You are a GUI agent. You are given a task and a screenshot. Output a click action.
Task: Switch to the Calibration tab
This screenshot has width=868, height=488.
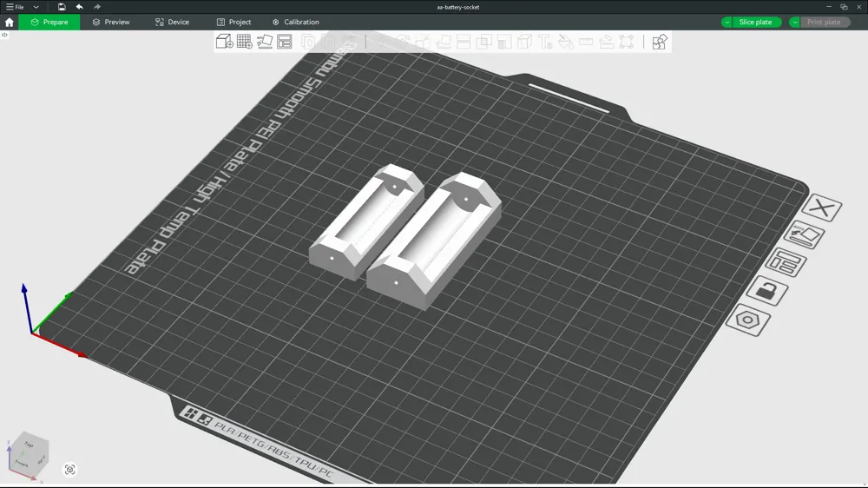click(296, 23)
